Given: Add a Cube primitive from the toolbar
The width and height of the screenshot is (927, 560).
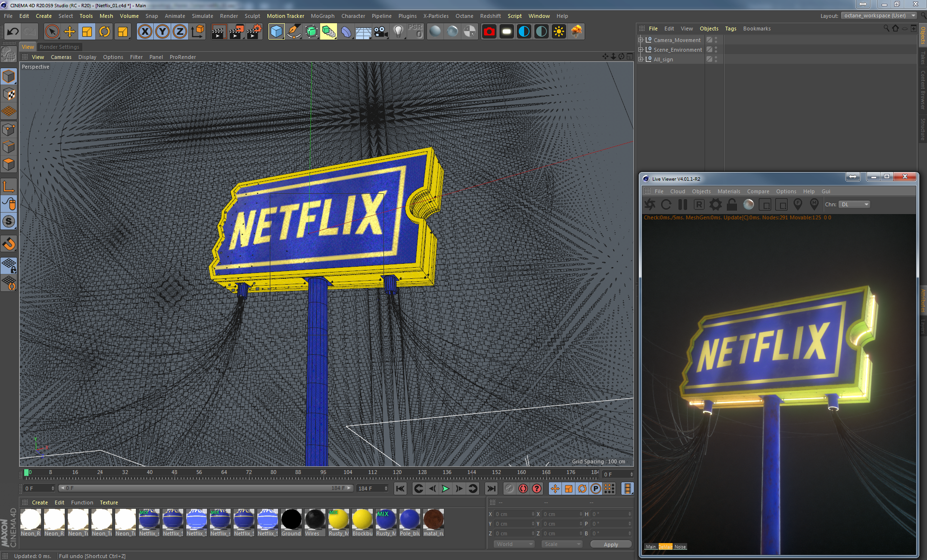Looking at the screenshot, I should point(276,31).
